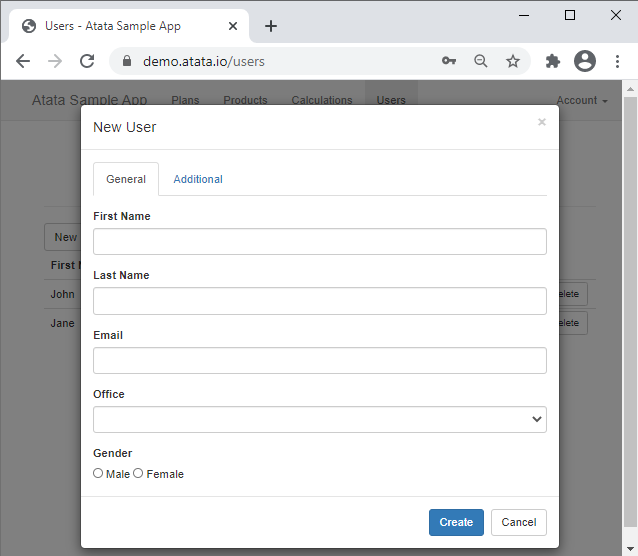638x556 pixels.
Task: Click the padlock site info icon
Action: point(127,61)
